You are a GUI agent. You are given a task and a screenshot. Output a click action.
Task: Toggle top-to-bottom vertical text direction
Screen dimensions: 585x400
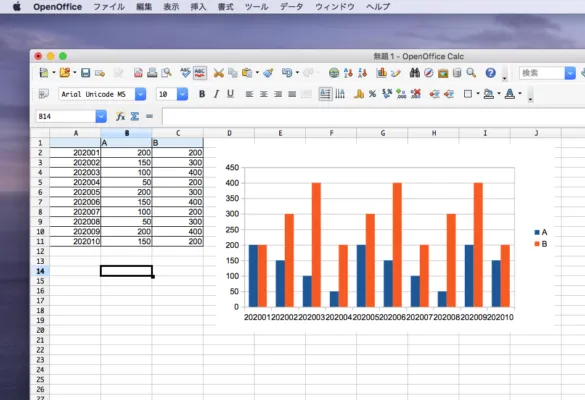click(x=340, y=94)
